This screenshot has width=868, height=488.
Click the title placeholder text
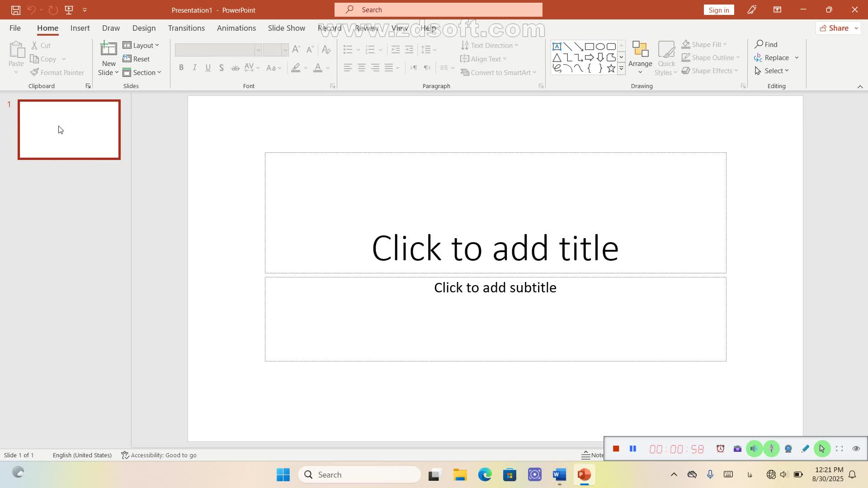tap(495, 248)
